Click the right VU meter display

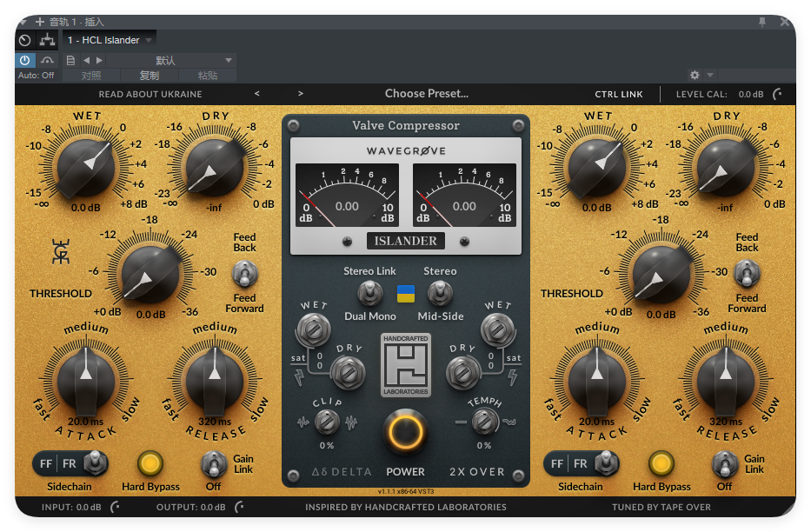coord(464,195)
